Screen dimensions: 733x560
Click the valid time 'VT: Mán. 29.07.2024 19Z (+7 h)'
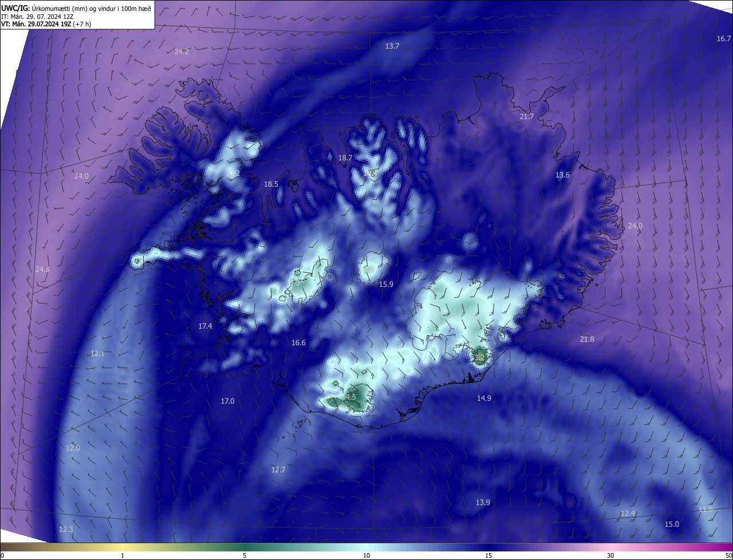[46, 24]
